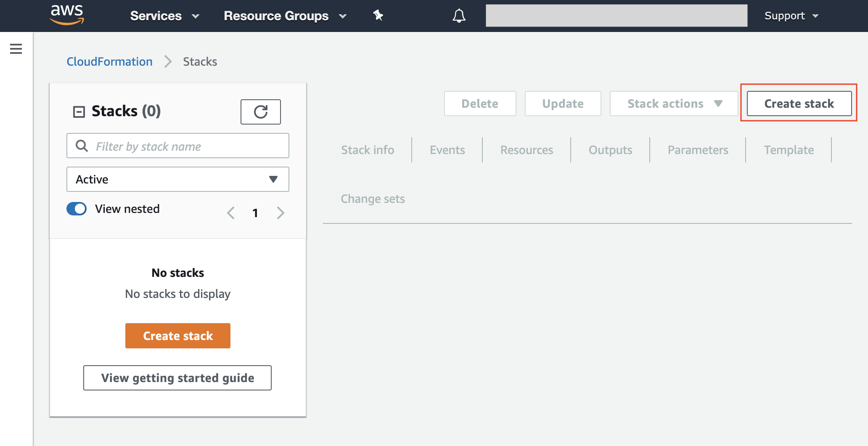Focus the Filter by stack name field
Screen dimensions: 868x446
[178, 146]
